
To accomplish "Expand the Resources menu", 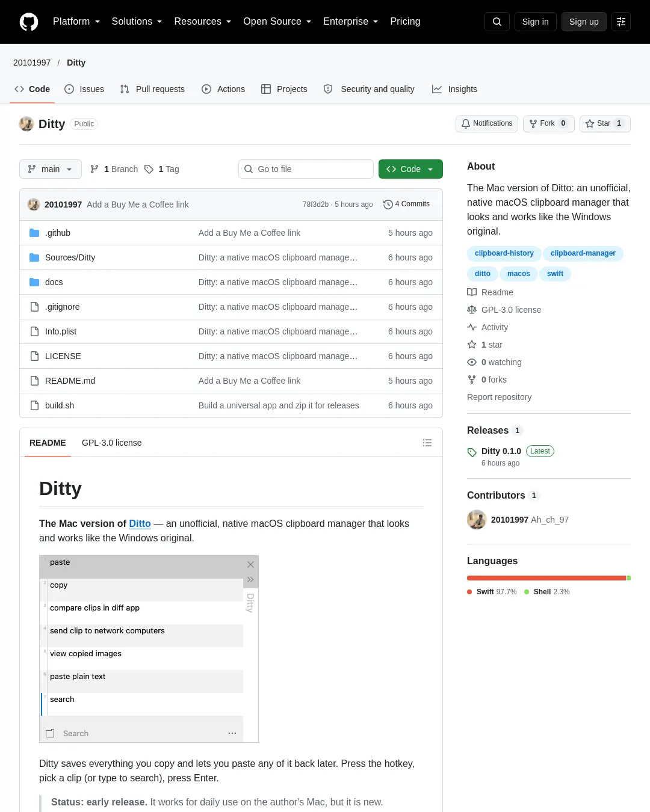I will [x=202, y=22].
